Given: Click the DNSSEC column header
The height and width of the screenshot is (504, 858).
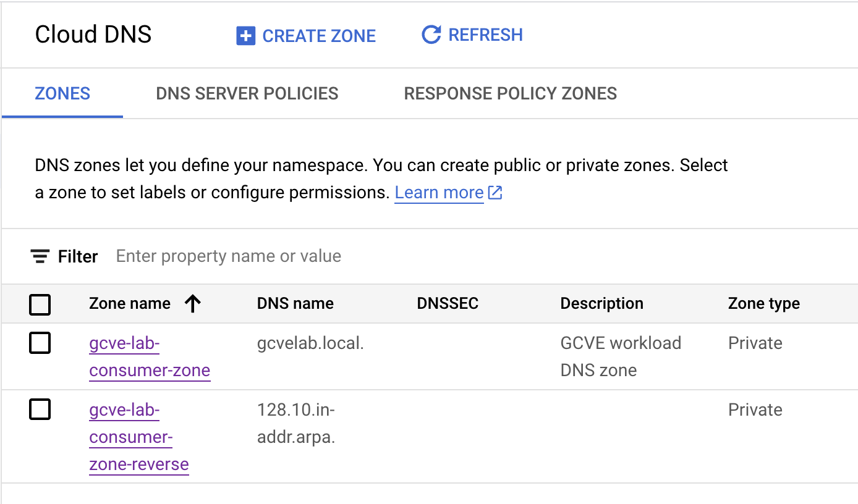Looking at the screenshot, I should pyautogui.click(x=448, y=303).
